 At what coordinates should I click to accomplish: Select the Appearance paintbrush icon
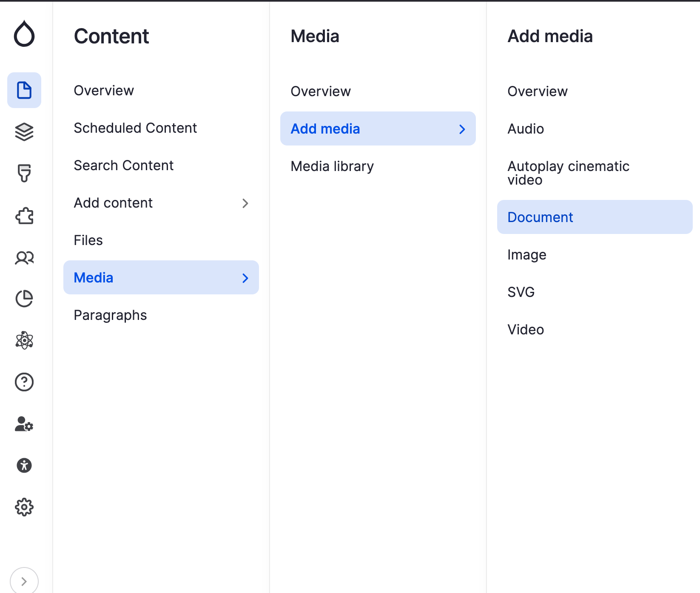click(24, 174)
